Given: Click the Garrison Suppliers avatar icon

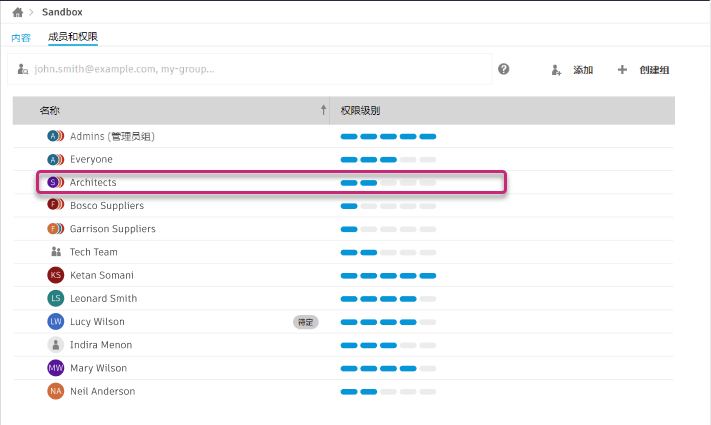Looking at the screenshot, I should pos(55,229).
